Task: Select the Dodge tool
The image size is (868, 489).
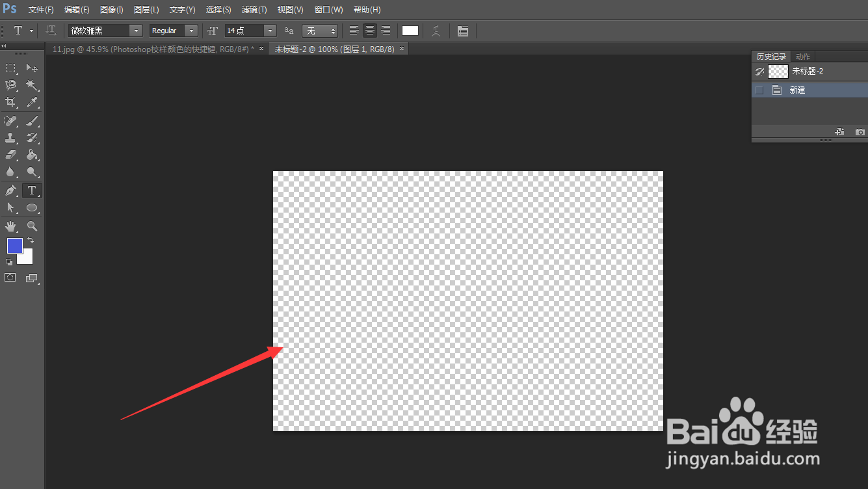Action: point(31,172)
